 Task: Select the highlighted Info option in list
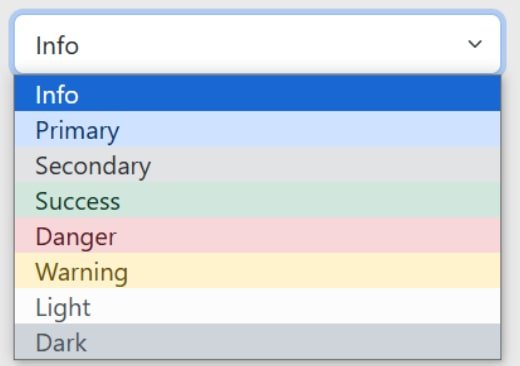pyautogui.click(x=257, y=93)
